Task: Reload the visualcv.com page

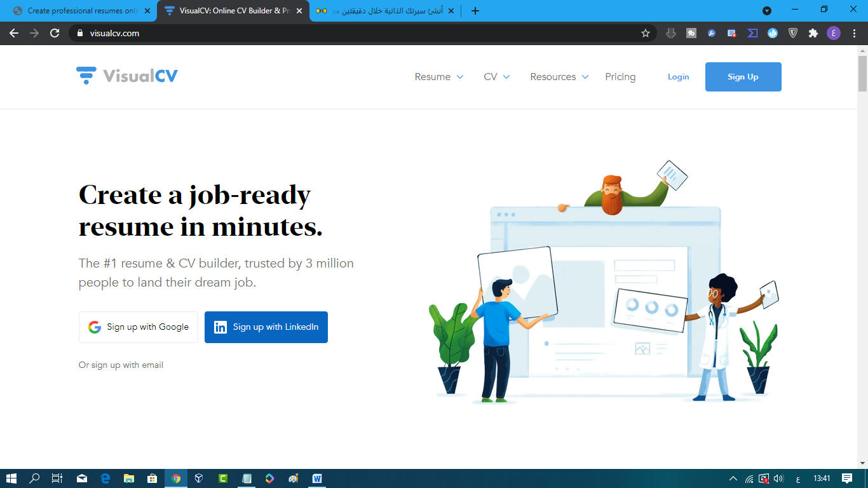Action: pos(55,33)
